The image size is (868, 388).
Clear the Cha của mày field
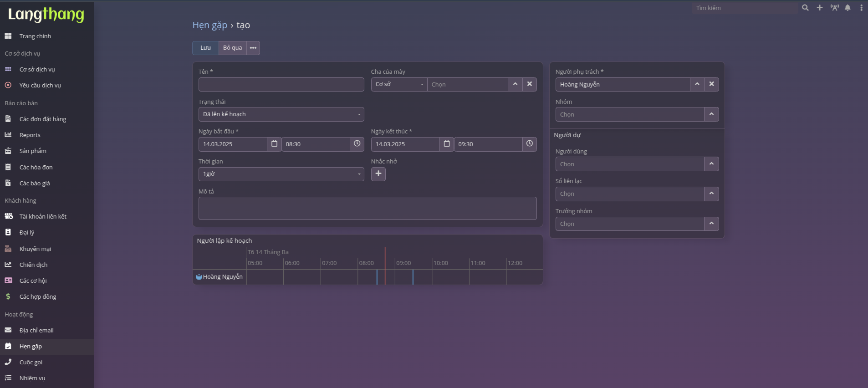coord(529,84)
